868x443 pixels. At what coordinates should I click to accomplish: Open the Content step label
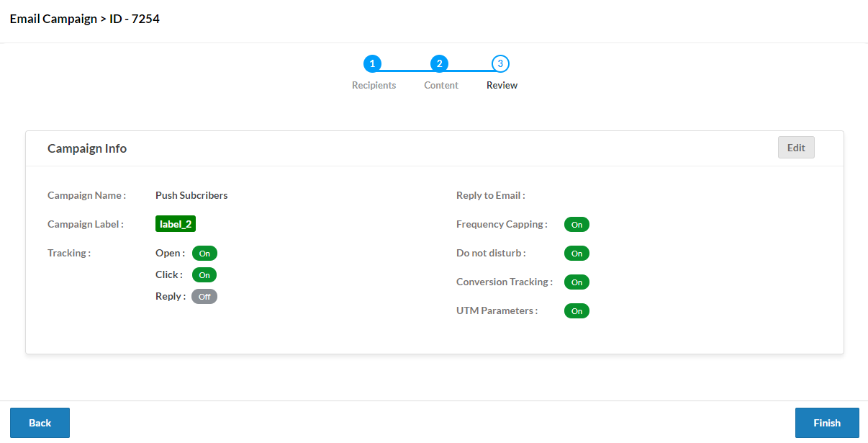click(x=441, y=85)
